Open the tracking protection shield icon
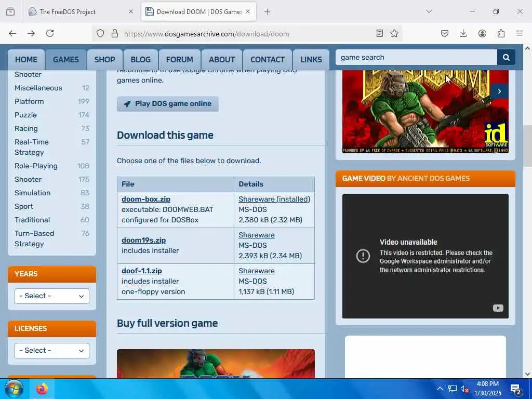The image size is (532, 399). coord(100,33)
